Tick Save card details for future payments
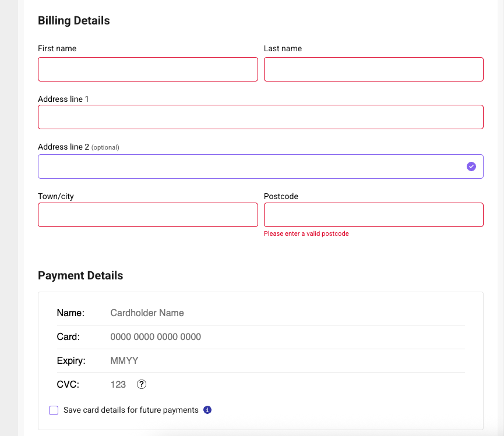This screenshot has width=504, height=436. tap(54, 410)
